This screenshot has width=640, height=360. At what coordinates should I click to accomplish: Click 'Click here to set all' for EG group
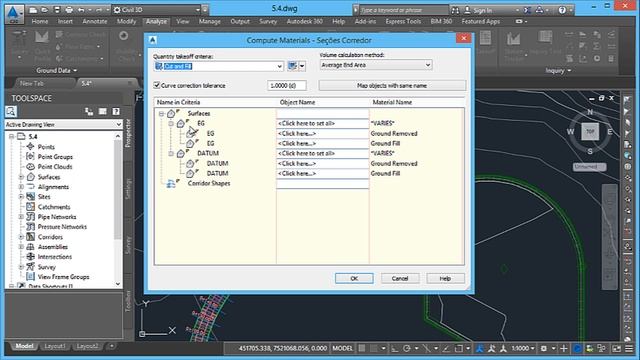[x=322, y=123]
